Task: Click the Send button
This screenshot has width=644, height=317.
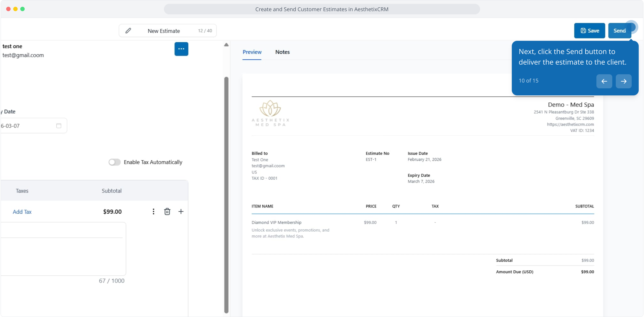Action: 619,31
